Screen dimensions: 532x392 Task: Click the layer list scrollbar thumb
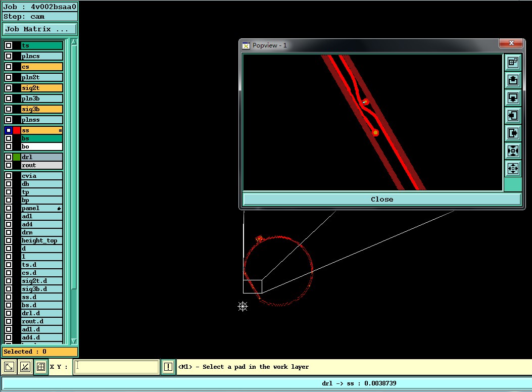(x=74, y=167)
